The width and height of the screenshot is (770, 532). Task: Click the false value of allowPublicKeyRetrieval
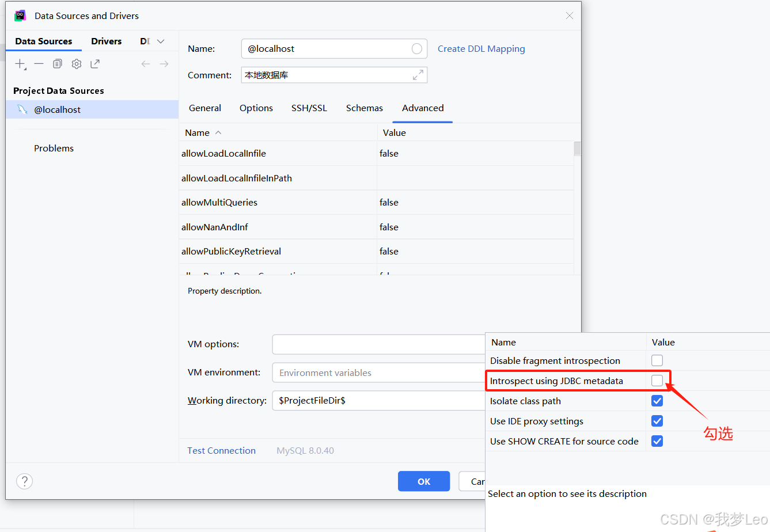(389, 252)
